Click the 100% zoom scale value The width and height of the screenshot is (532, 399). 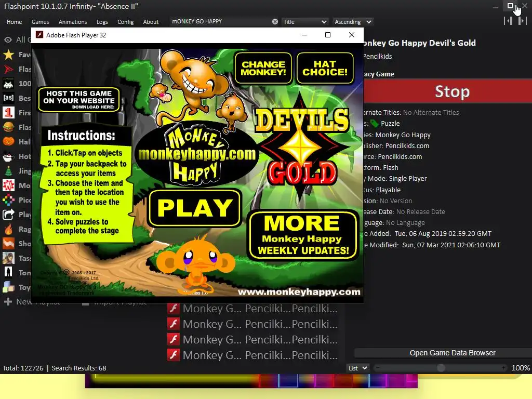coord(521,368)
